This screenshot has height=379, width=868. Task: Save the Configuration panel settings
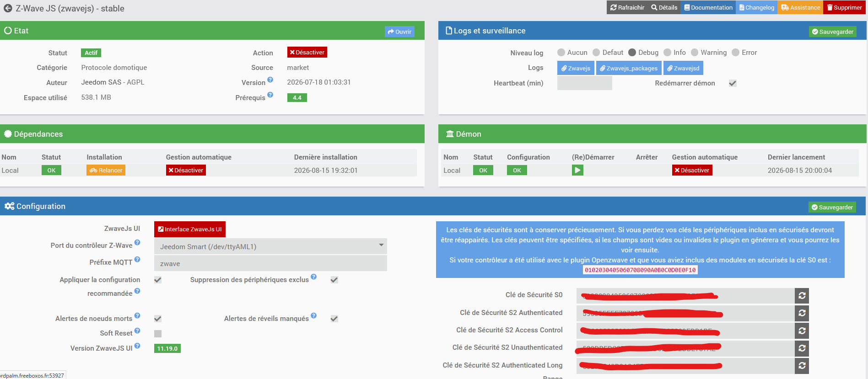[x=832, y=207]
